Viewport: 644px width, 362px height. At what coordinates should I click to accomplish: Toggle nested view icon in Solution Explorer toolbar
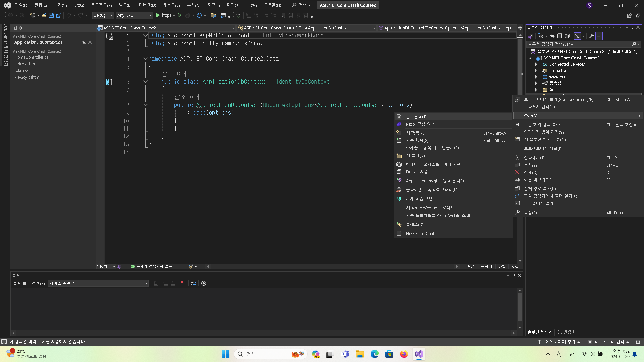click(x=578, y=36)
